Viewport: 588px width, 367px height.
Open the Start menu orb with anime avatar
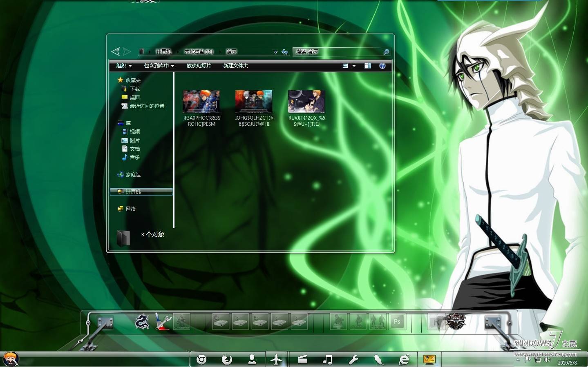(x=11, y=359)
